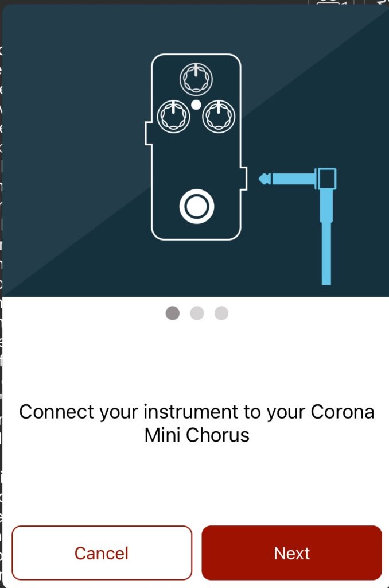
Task: Click the Mini Chorus text line
Action: [197, 435]
